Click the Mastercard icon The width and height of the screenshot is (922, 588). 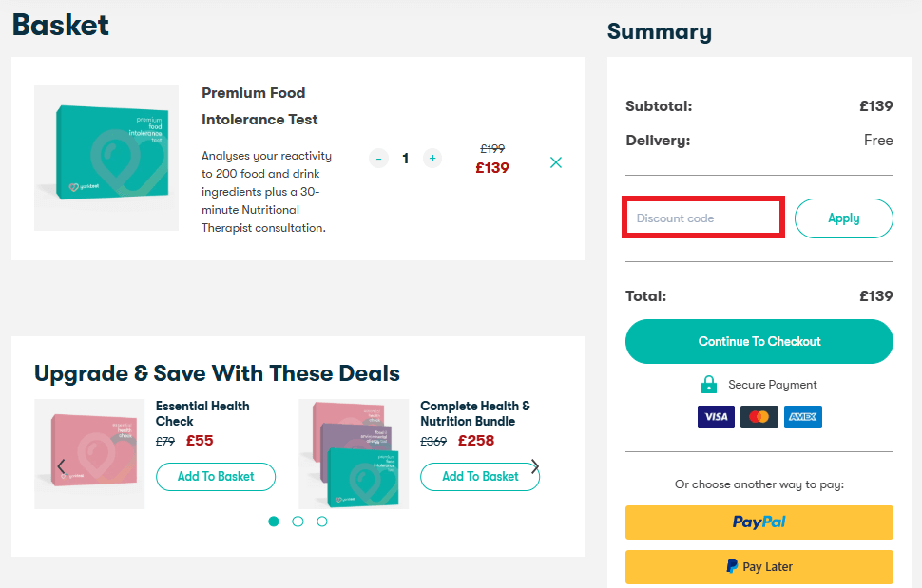pos(759,417)
